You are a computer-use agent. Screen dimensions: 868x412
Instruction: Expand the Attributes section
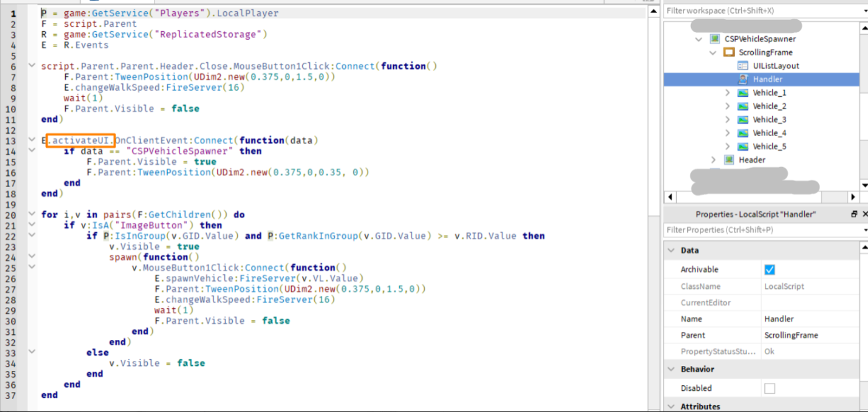[671, 406]
